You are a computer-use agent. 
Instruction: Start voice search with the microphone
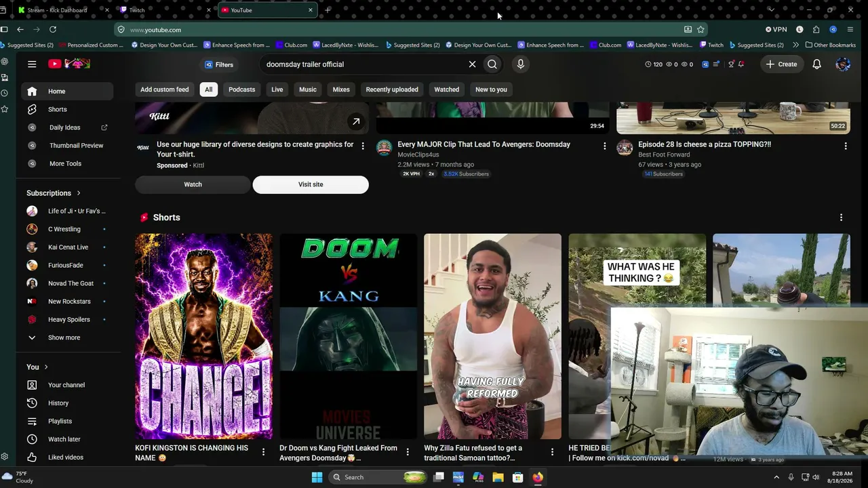click(521, 64)
